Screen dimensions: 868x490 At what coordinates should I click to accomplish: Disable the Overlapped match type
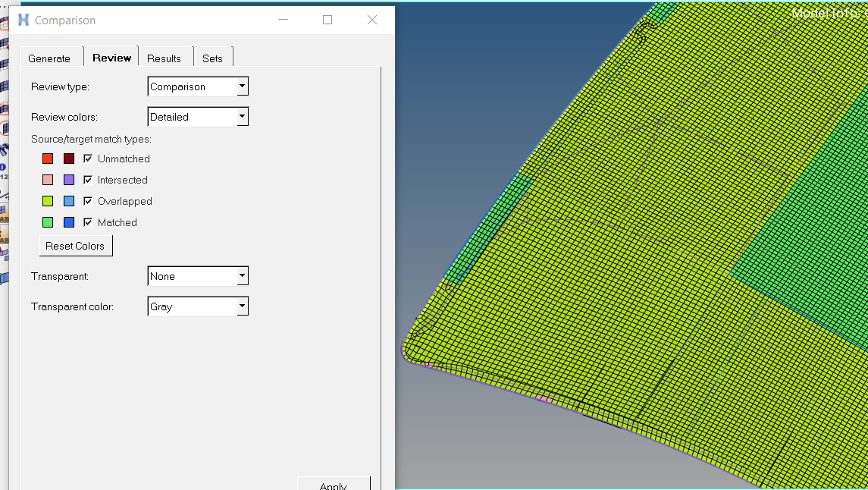[88, 201]
